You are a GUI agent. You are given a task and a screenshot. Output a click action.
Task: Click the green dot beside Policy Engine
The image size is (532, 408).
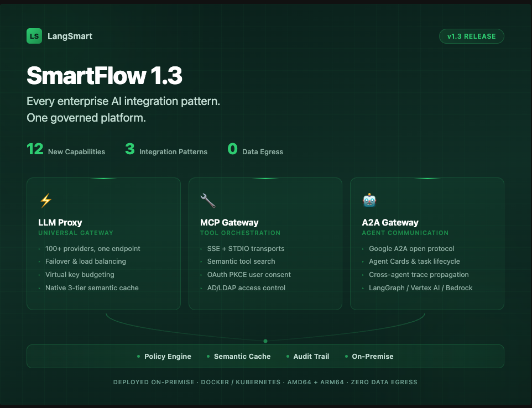click(x=138, y=357)
